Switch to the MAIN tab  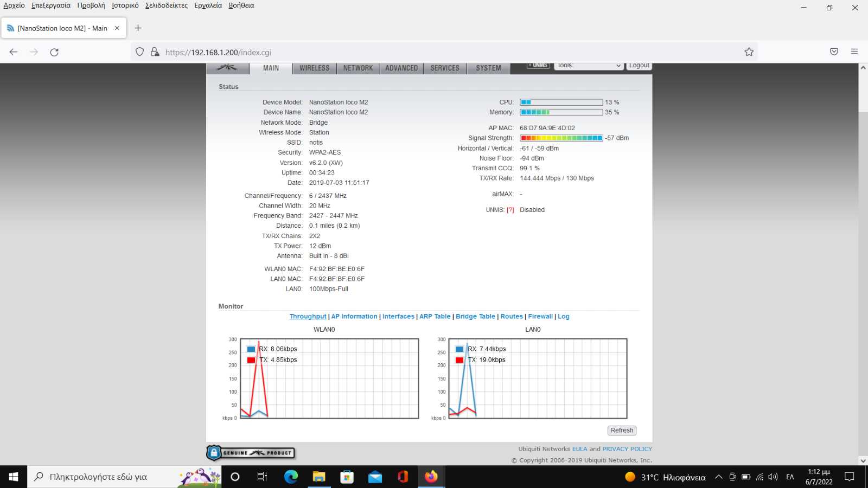271,68
